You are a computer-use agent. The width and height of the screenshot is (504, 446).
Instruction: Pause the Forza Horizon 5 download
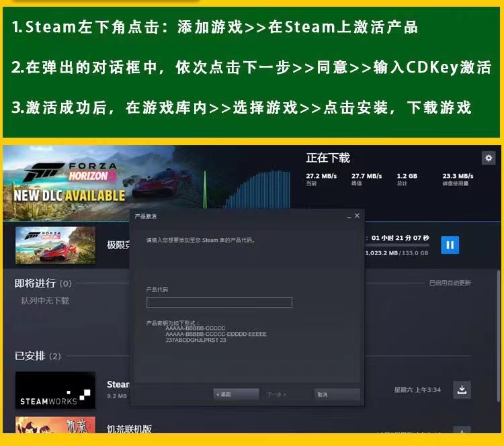(x=450, y=245)
